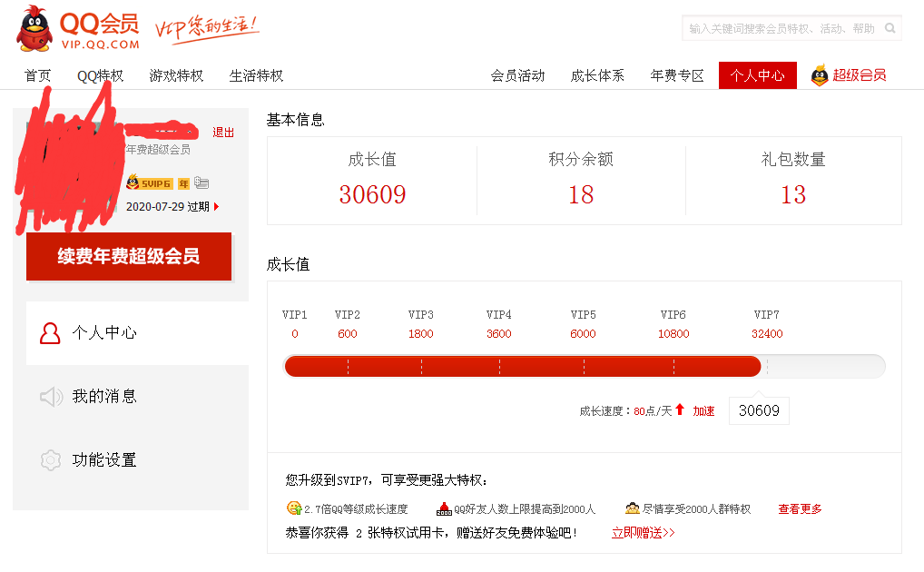Click the yellow annual-fee 年 badge
This screenshot has height=572, width=924.
coord(184,184)
